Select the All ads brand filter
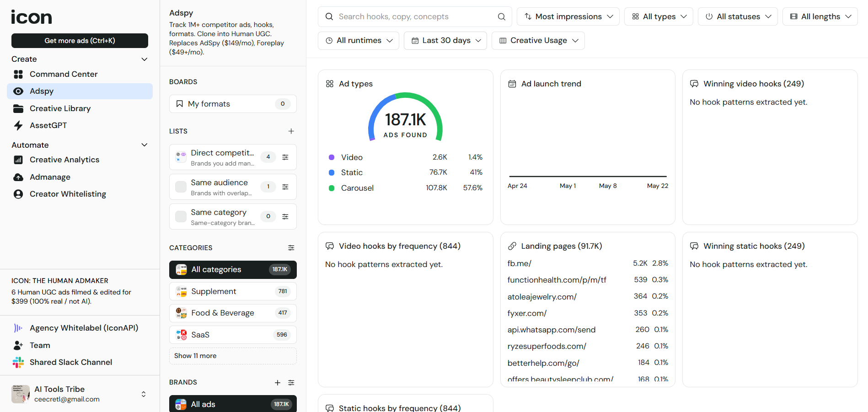This screenshot has height=412, width=868. tap(233, 404)
